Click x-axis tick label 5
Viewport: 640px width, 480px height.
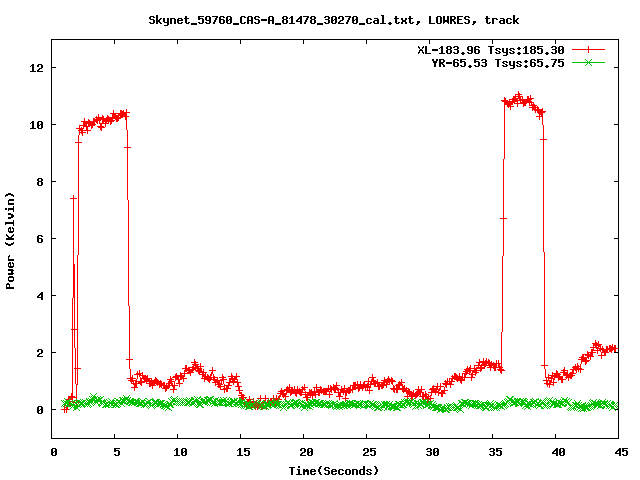pyautogui.click(x=117, y=452)
